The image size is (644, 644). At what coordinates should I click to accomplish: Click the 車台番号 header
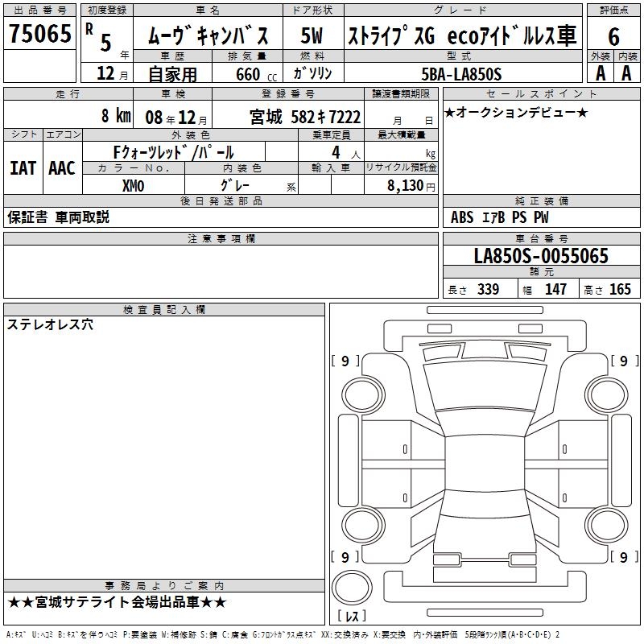[x=541, y=238]
